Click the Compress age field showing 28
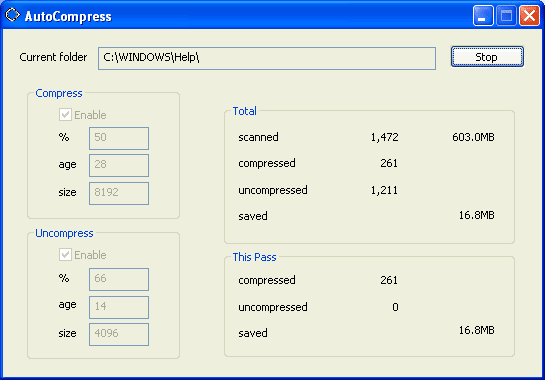The width and height of the screenshot is (545, 380). (119, 165)
